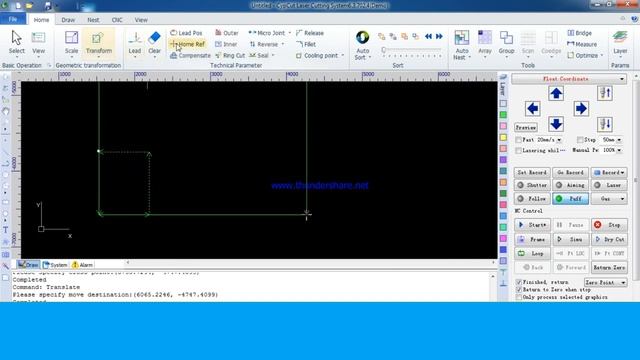Toggle the Aiming button
Screen dimensions: 640x360
click(x=571, y=185)
